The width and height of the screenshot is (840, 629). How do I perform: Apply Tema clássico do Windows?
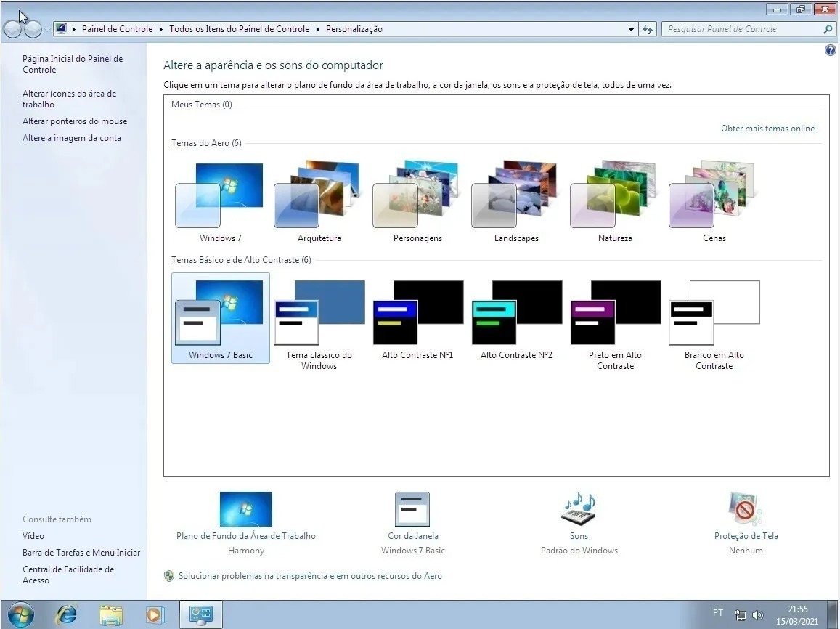pos(319,324)
